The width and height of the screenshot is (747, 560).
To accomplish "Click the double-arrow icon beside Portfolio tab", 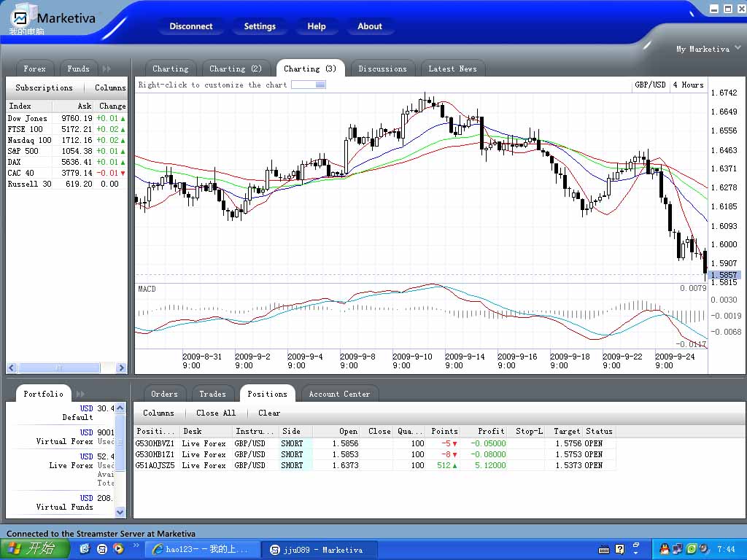I will point(80,394).
